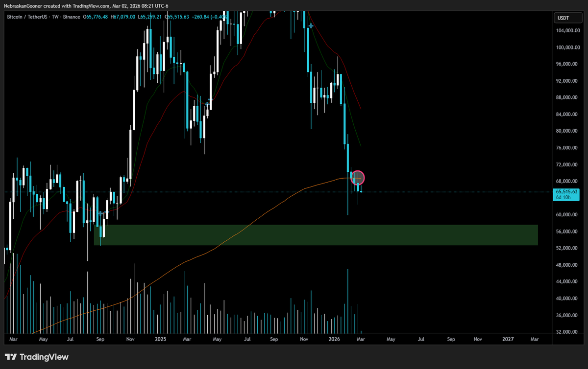Screen dimensions: 588x369
Task: Click the current price label 65,515.63
Action: pos(566,192)
